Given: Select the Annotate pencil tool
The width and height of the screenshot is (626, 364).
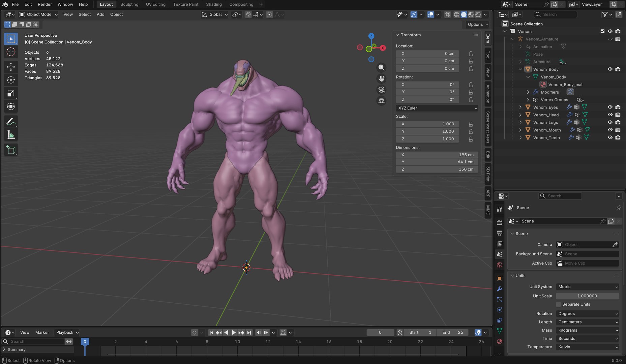Looking at the screenshot, I should (11, 121).
